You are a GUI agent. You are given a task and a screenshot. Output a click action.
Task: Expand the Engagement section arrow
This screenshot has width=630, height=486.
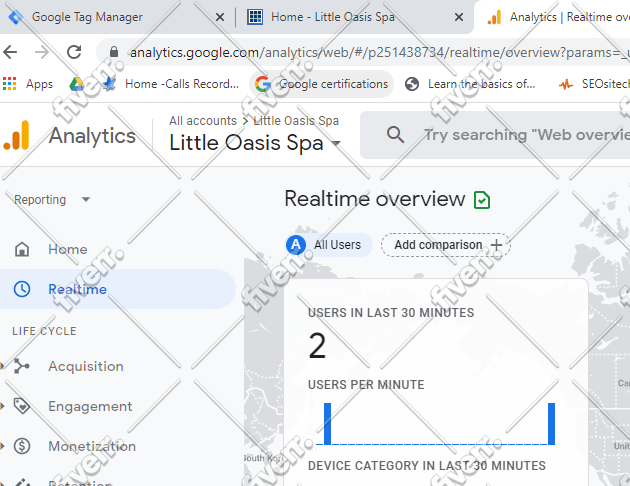coord(2,406)
